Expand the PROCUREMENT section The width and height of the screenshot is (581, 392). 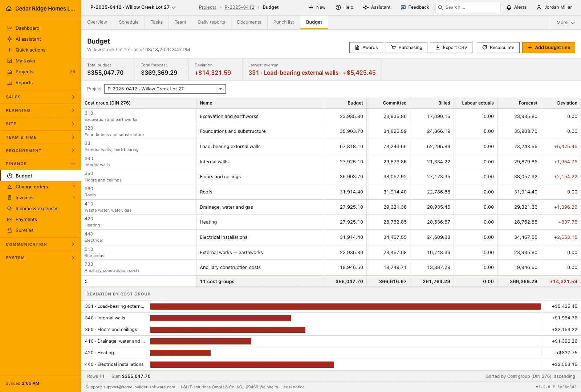(x=40, y=151)
